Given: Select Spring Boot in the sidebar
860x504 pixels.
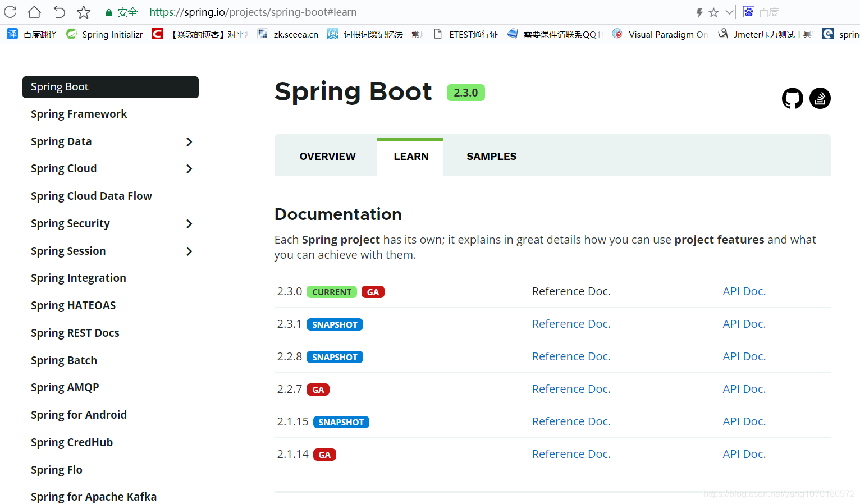Looking at the screenshot, I should (x=111, y=87).
